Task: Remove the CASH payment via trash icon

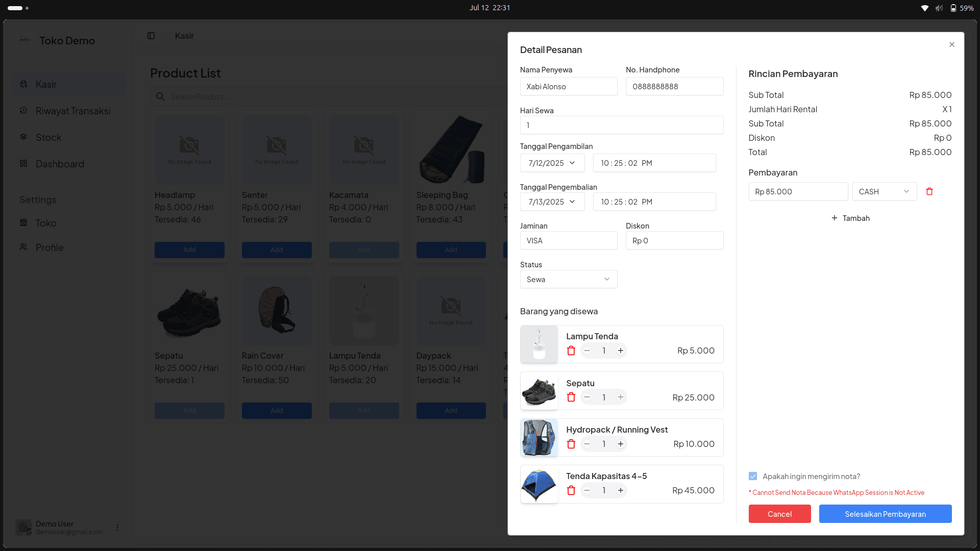Action: [929, 191]
